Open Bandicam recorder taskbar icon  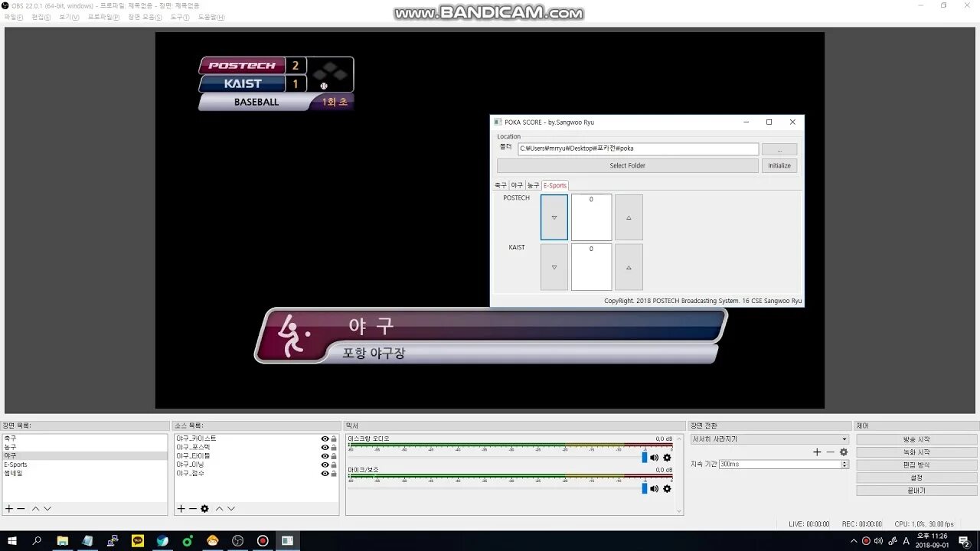pos(263,540)
